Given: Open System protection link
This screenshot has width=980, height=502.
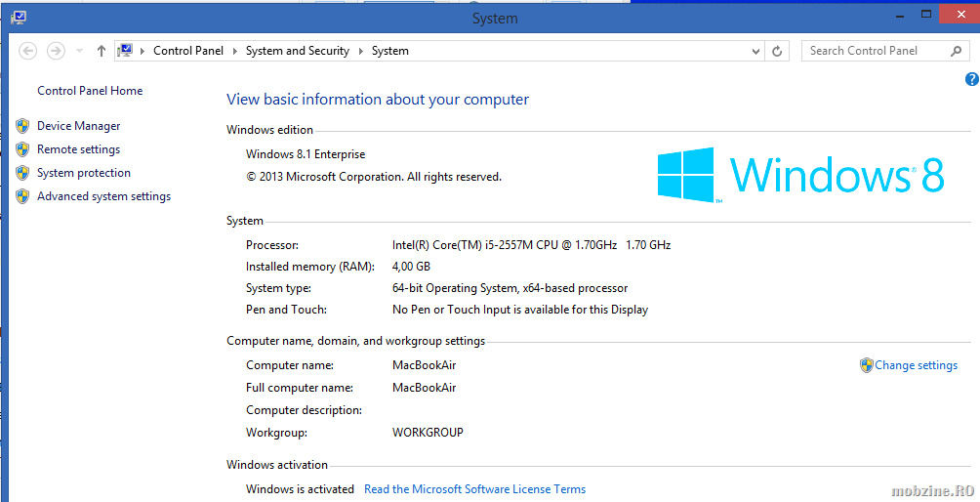Looking at the screenshot, I should [x=84, y=173].
